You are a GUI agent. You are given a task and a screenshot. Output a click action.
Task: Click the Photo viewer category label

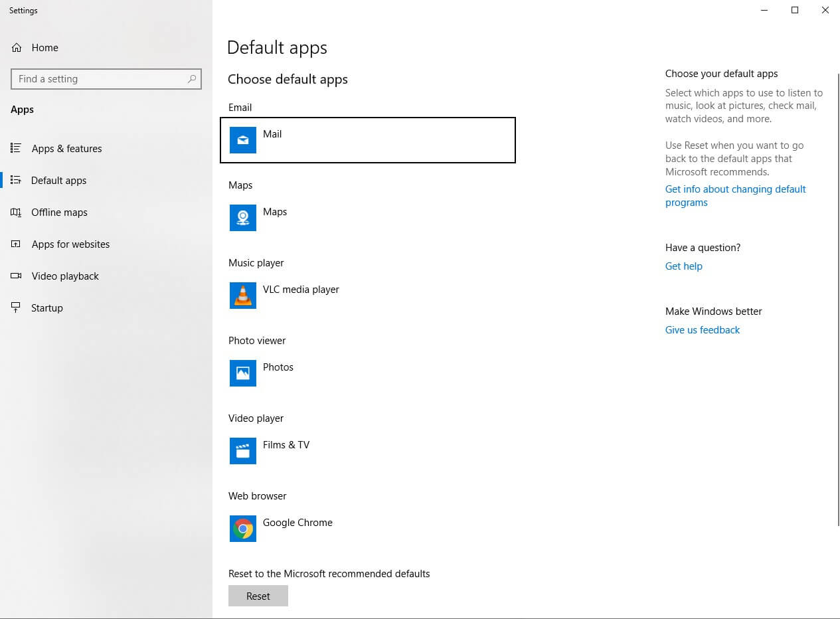click(x=257, y=341)
